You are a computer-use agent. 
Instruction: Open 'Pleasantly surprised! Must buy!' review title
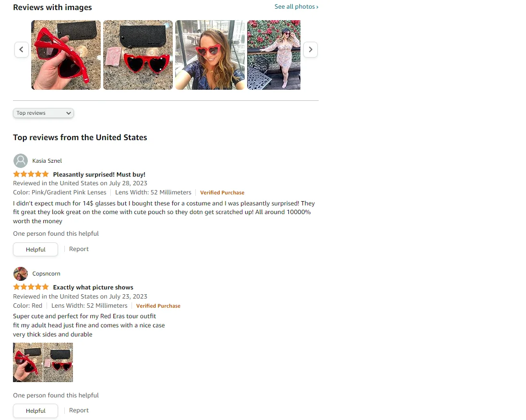click(x=99, y=174)
